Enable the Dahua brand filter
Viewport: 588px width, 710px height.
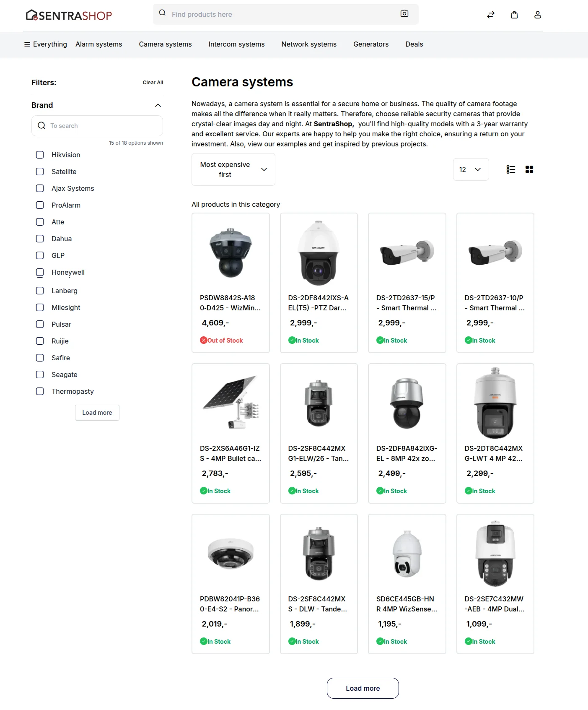point(40,239)
